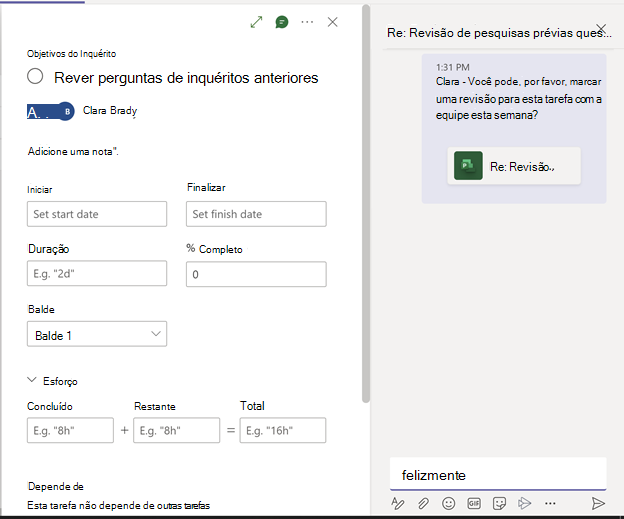Open the more options ellipsis in task pane
This screenshot has height=519, width=624.
click(307, 22)
